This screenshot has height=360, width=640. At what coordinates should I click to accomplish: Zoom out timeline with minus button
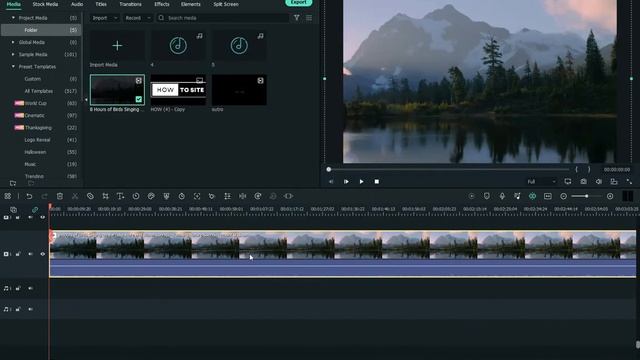pos(563,196)
